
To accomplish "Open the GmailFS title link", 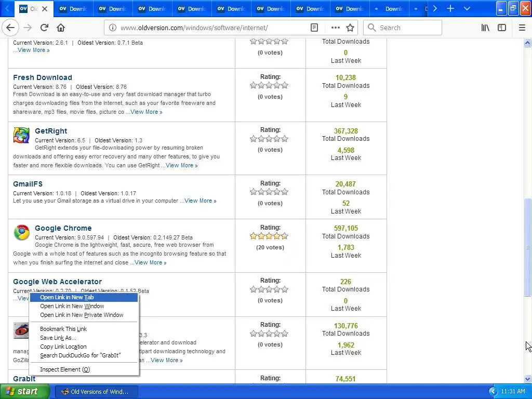I will (x=28, y=184).
